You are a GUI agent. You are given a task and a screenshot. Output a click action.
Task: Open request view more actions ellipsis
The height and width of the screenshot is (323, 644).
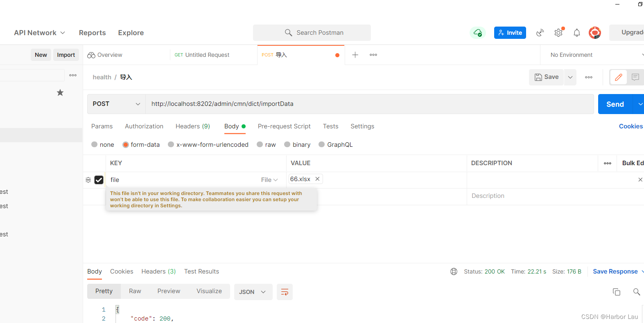click(x=589, y=77)
